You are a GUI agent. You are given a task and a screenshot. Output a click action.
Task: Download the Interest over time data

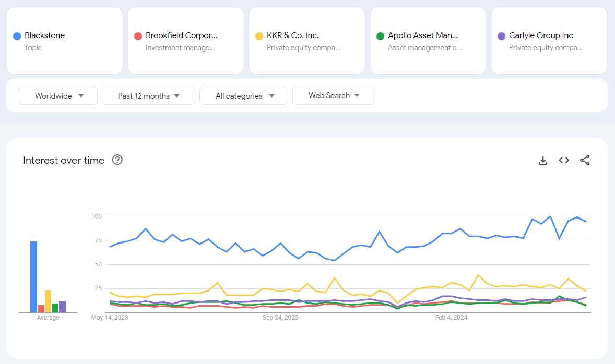(543, 161)
